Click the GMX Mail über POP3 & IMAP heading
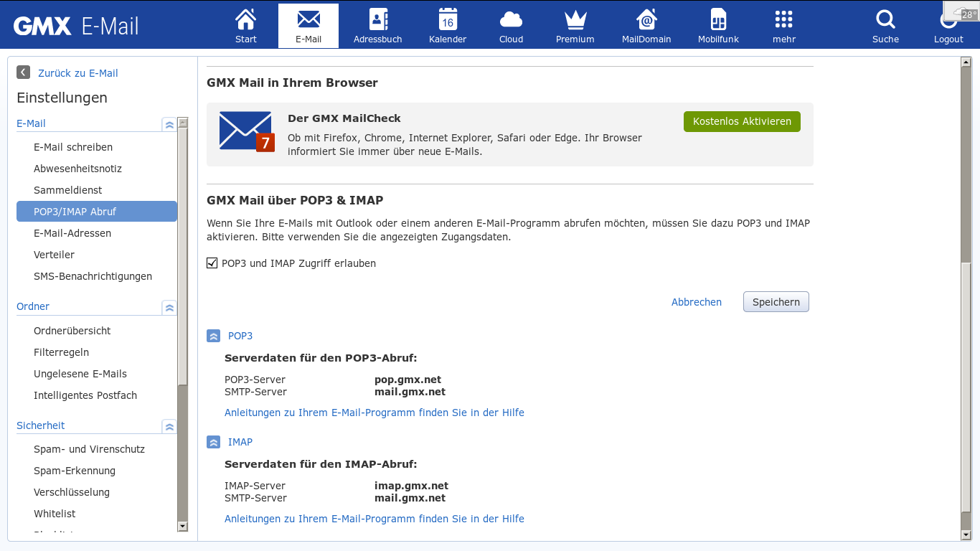The image size is (980, 551). 295,200
